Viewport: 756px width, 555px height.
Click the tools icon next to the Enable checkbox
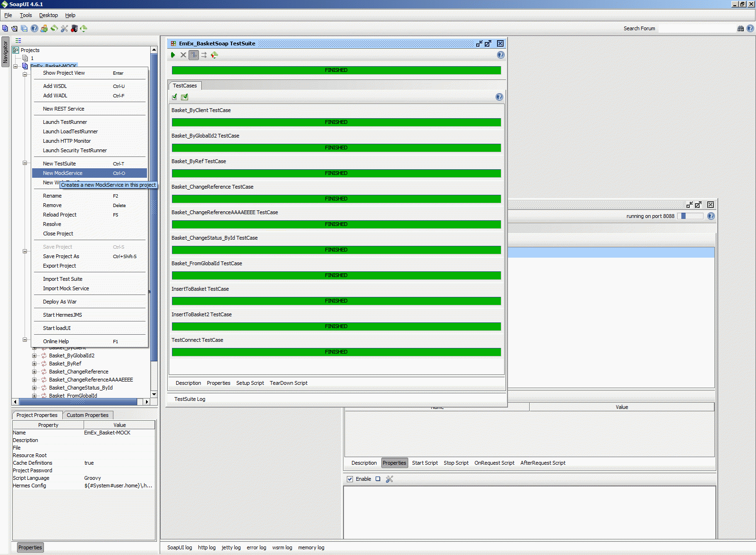coord(389,479)
